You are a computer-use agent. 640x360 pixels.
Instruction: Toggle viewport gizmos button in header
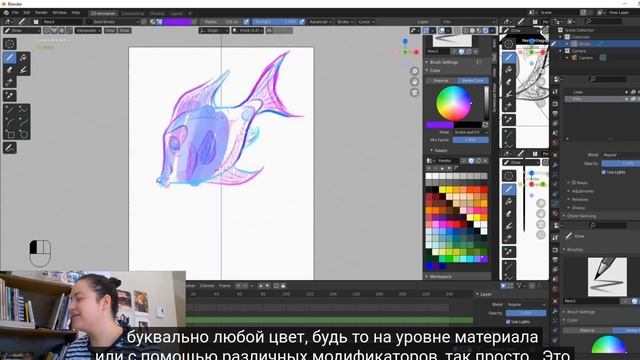(427, 31)
